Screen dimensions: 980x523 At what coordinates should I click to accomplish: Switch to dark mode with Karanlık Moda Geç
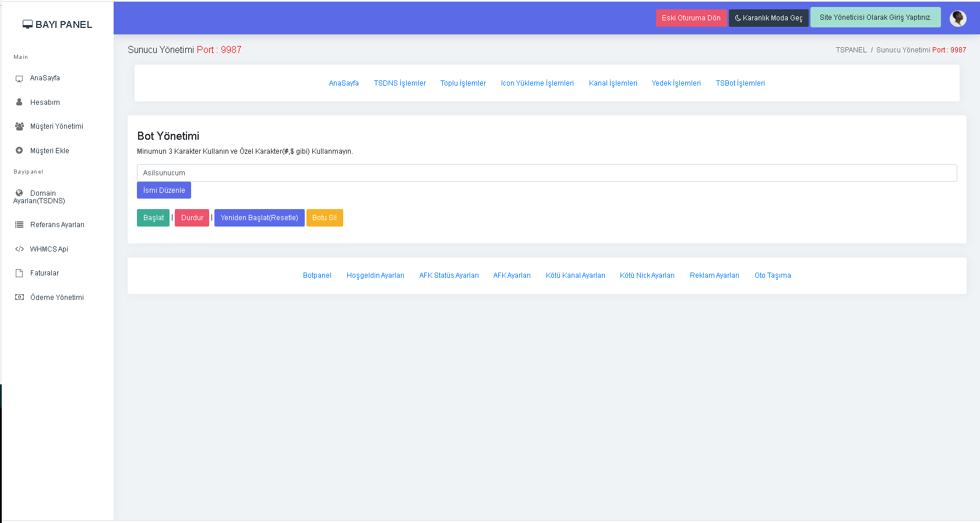point(769,18)
